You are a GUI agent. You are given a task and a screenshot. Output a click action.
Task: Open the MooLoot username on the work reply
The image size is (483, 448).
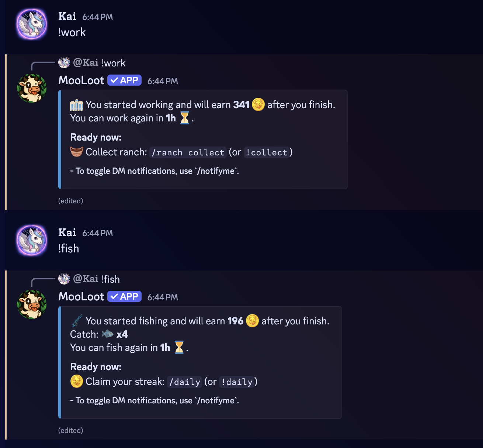coord(81,80)
